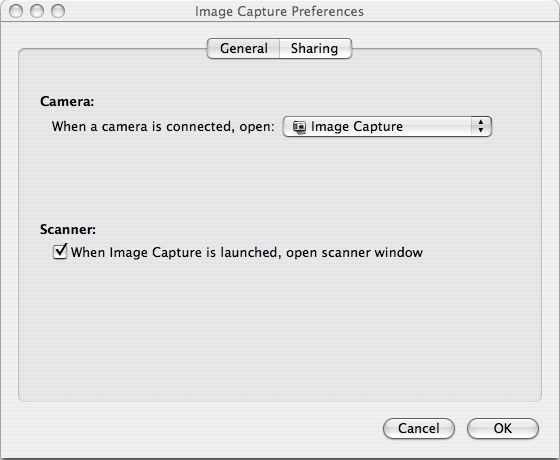The width and height of the screenshot is (560, 460).
Task: Click the "Image Capture Preferences" title bar text
Action: (279, 11)
